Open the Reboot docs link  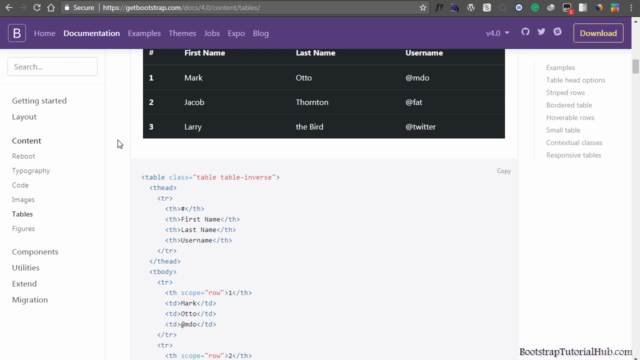24,156
